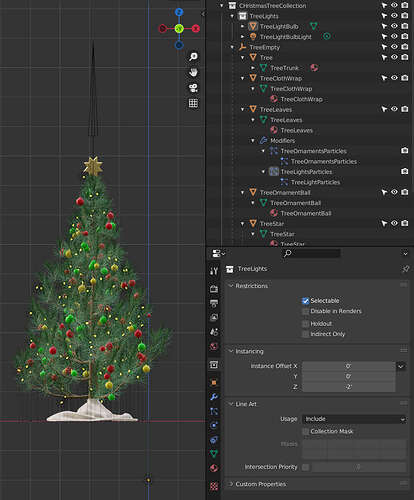Viewport: 414px width, 500px height.
Task: Open the Object Data mesh properties tab
Action: click(x=214, y=454)
